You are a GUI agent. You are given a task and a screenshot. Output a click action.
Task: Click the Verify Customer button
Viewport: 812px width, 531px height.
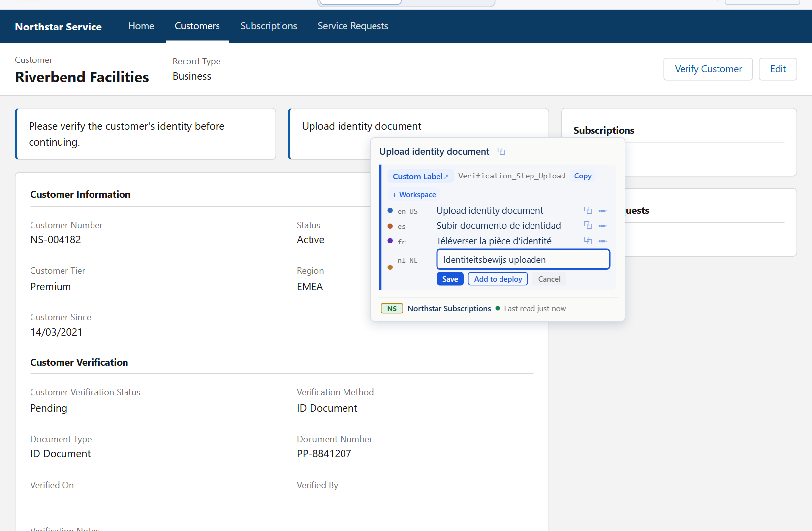(x=708, y=69)
